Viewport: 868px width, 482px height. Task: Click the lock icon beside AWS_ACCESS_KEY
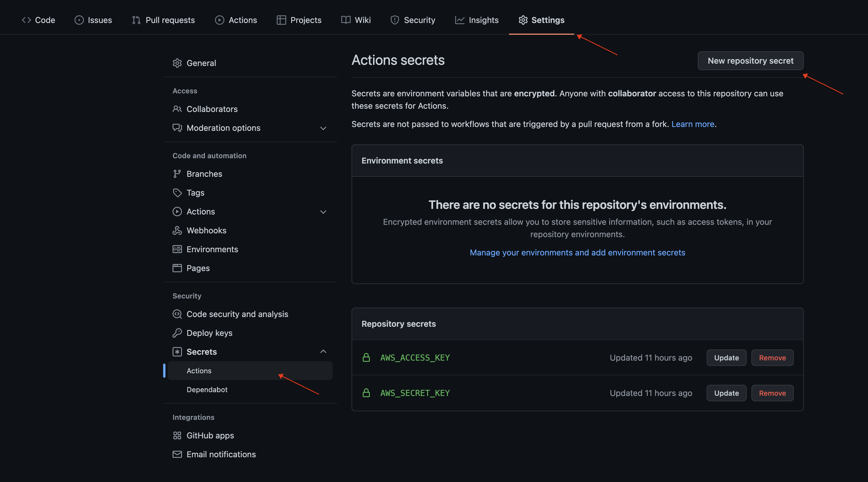click(x=366, y=358)
